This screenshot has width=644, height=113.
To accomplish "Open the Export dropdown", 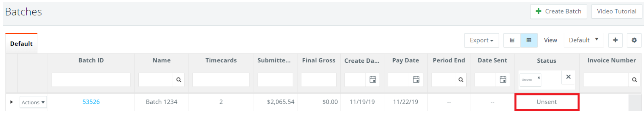I will pyautogui.click(x=482, y=40).
